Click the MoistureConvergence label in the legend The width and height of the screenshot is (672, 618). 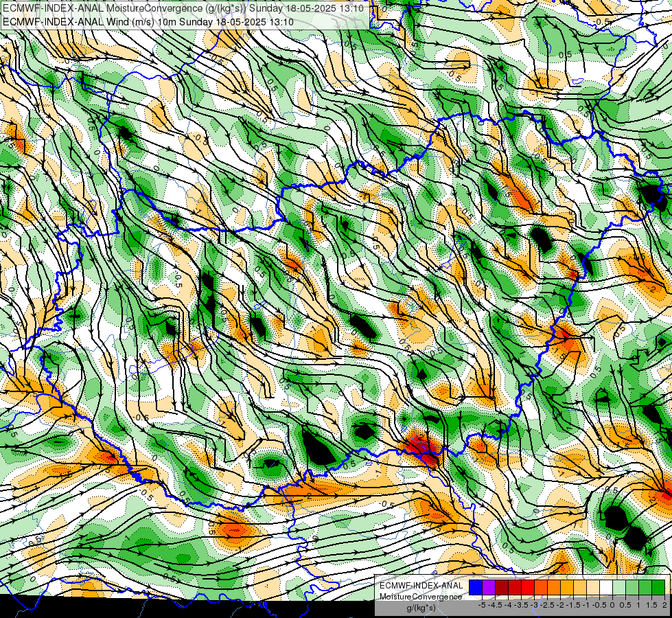(x=420, y=597)
